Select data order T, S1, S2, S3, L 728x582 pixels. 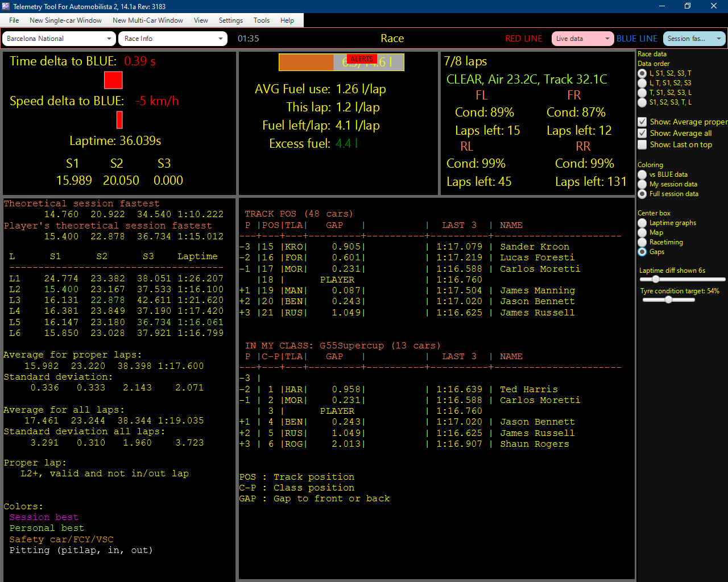642,93
